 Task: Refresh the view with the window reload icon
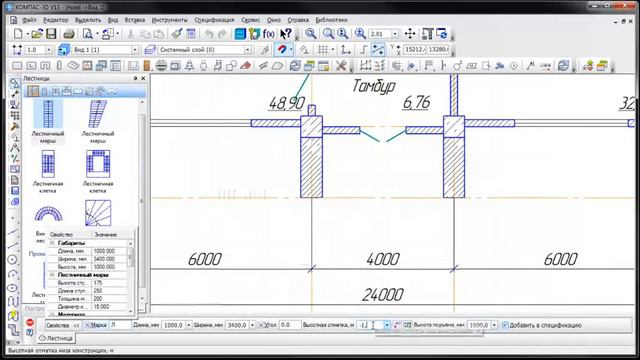(x=442, y=34)
